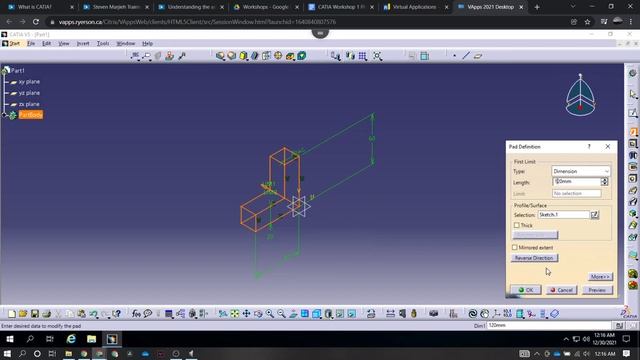Click the OK button in Pad Definition
The image size is (640, 360).
[x=526, y=290]
